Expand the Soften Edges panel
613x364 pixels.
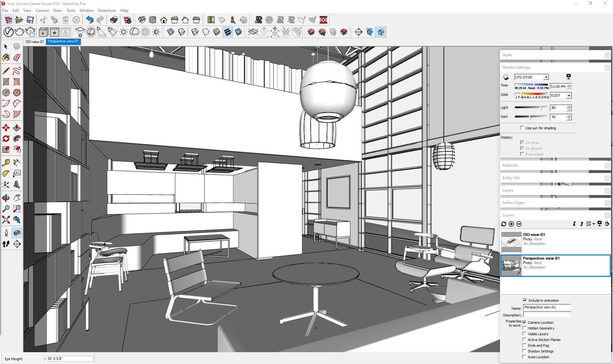tap(554, 202)
